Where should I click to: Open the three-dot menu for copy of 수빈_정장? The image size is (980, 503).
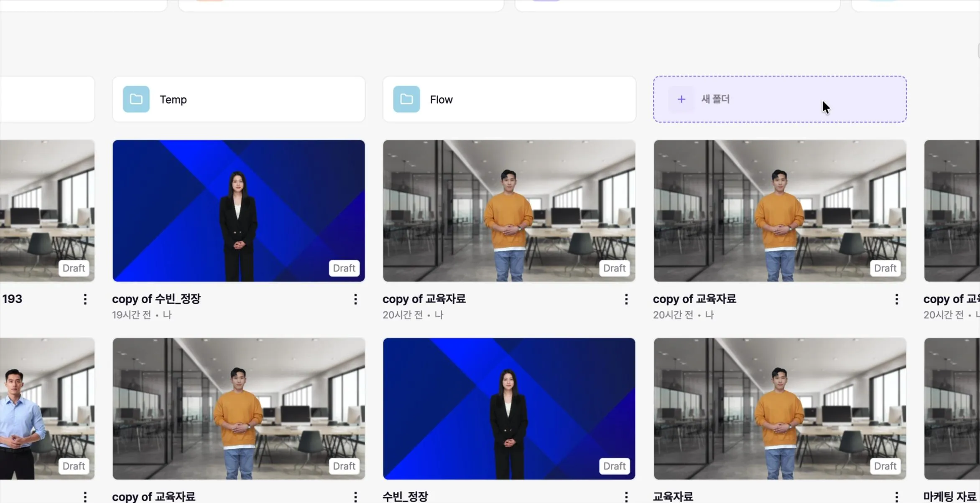tap(355, 299)
